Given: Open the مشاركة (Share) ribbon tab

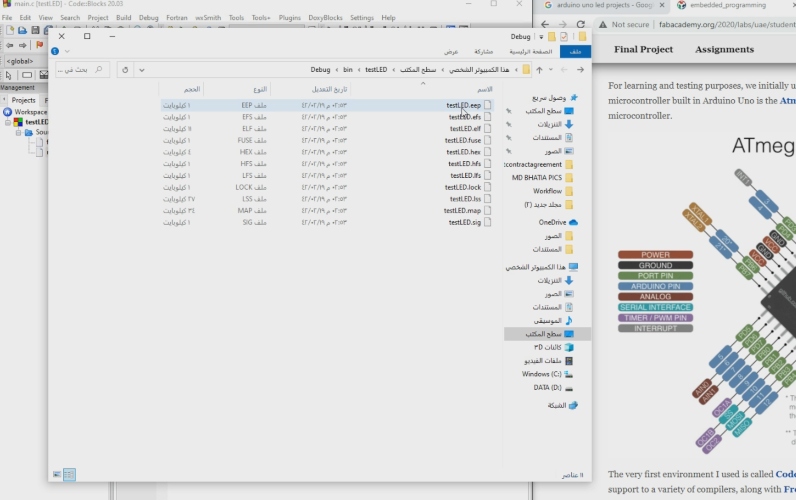Looking at the screenshot, I should [x=483, y=51].
